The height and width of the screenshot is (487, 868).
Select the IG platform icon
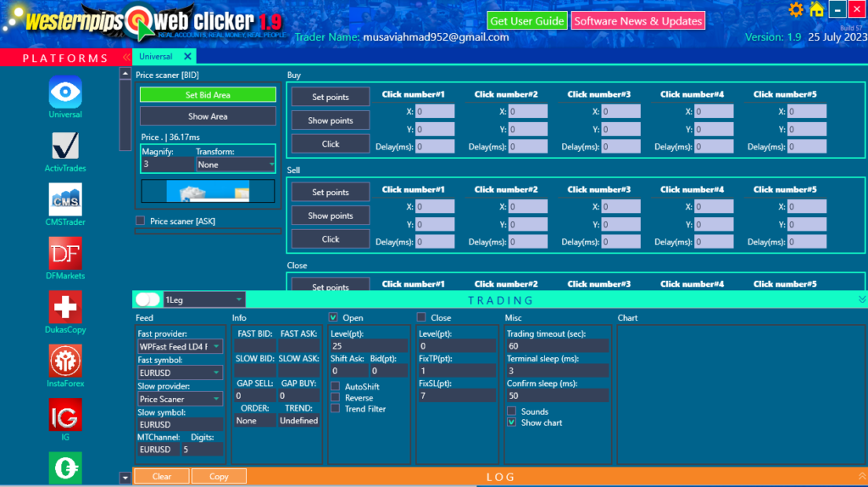tap(65, 414)
